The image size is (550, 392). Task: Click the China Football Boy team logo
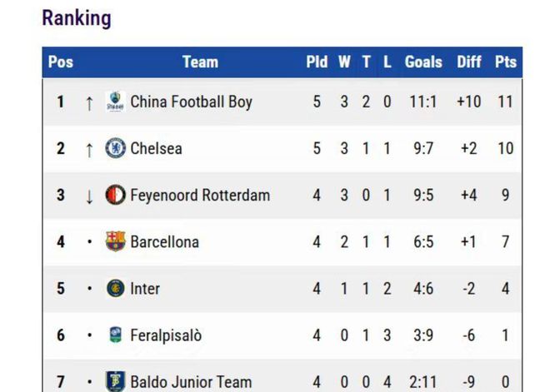click(115, 102)
